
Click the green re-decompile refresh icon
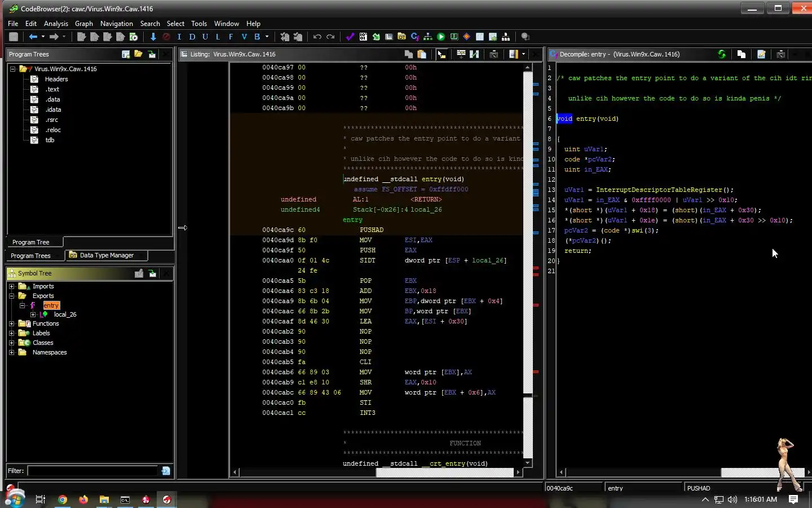pos(722,54)
